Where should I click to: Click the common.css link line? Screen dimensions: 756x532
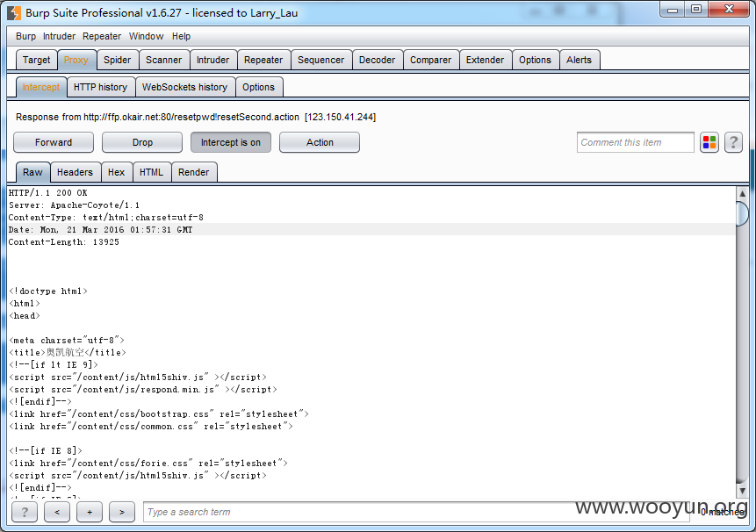(x=151, y=426)
